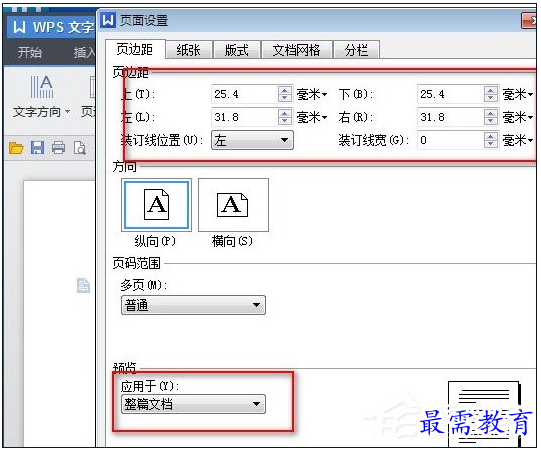
Task: Select Landscape (横向) orientation
Action: tap(233, 205)
